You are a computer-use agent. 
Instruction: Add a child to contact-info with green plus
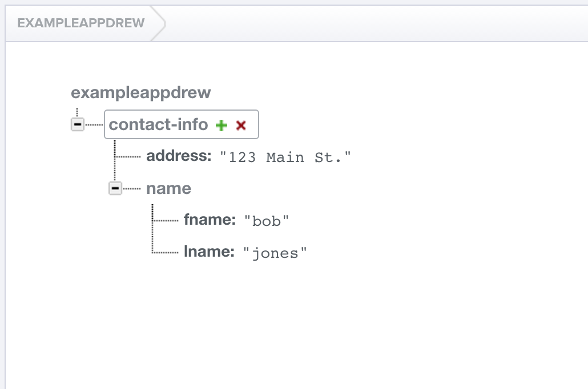click(221, 125)
